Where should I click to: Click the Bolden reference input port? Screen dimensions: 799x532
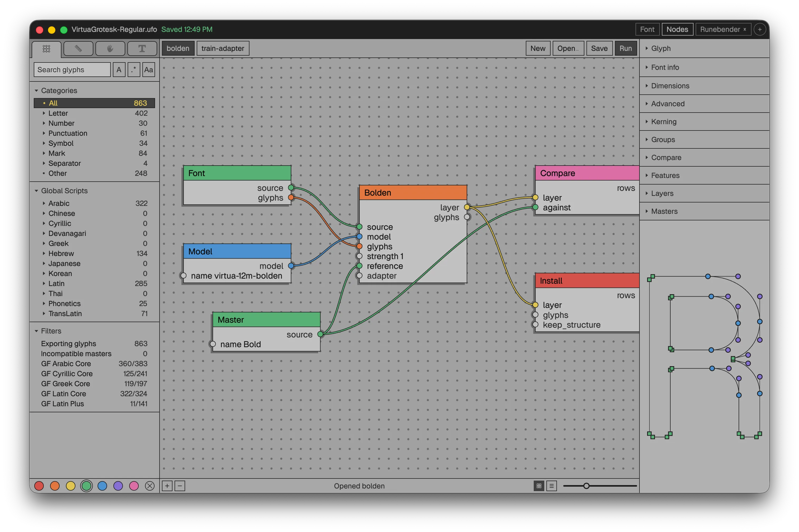[x=359, y=266]
